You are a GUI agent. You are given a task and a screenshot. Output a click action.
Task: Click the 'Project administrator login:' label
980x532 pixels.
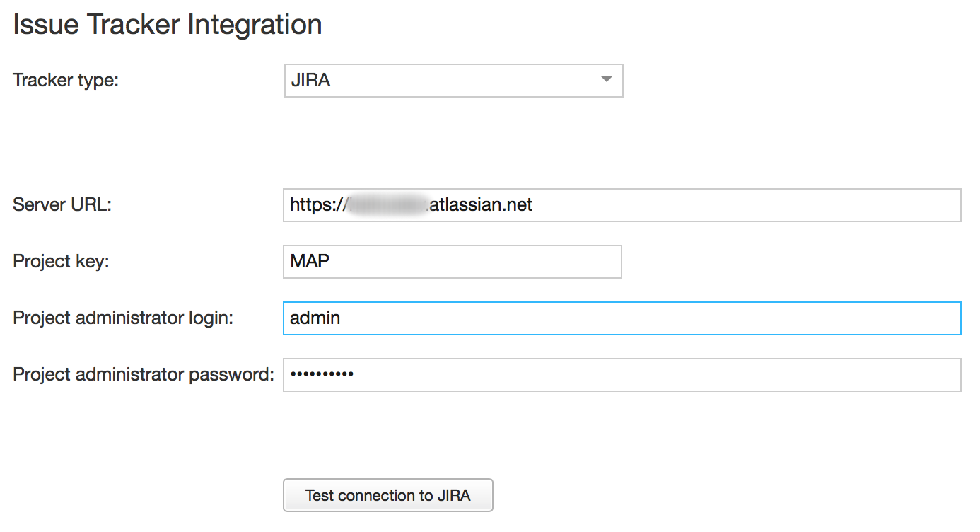pos(123,318)
